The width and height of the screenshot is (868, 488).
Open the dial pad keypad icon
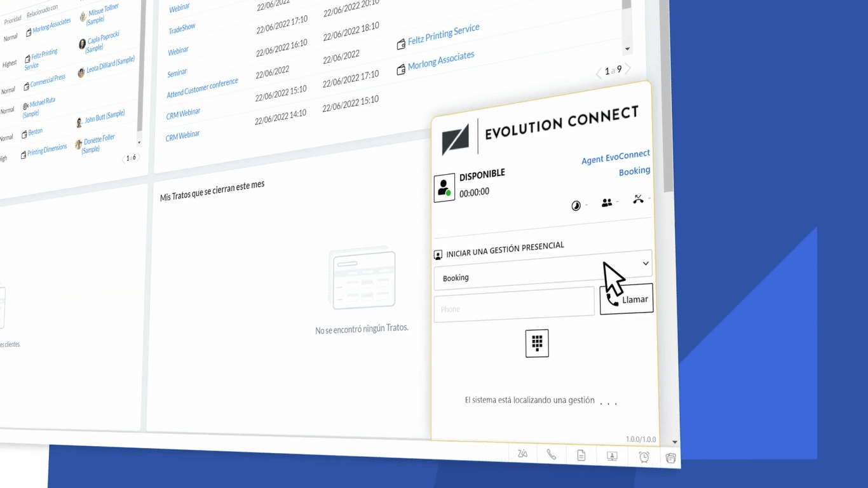pos(537,343)
